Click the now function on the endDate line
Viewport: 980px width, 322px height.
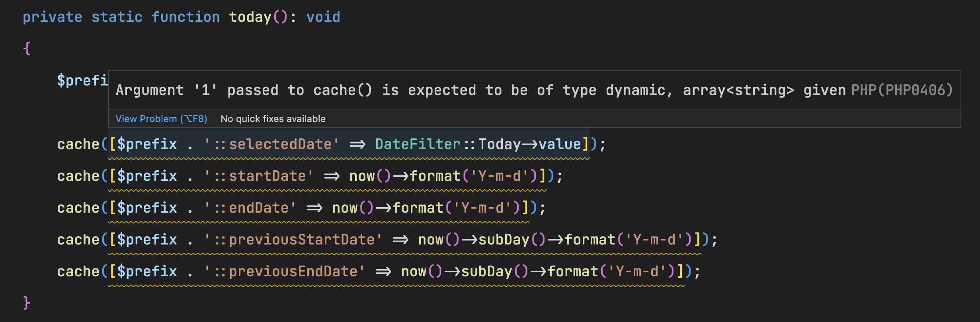(345, 208)
